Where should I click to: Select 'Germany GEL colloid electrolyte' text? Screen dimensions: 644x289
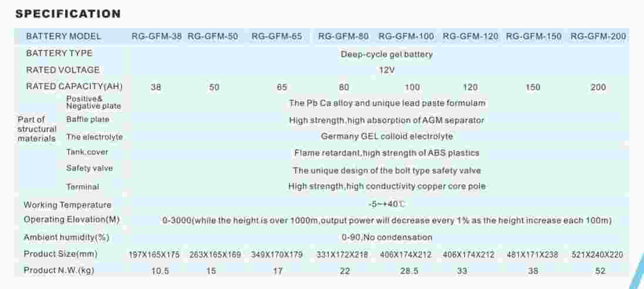pyautogui.click(x=387, y=136)
